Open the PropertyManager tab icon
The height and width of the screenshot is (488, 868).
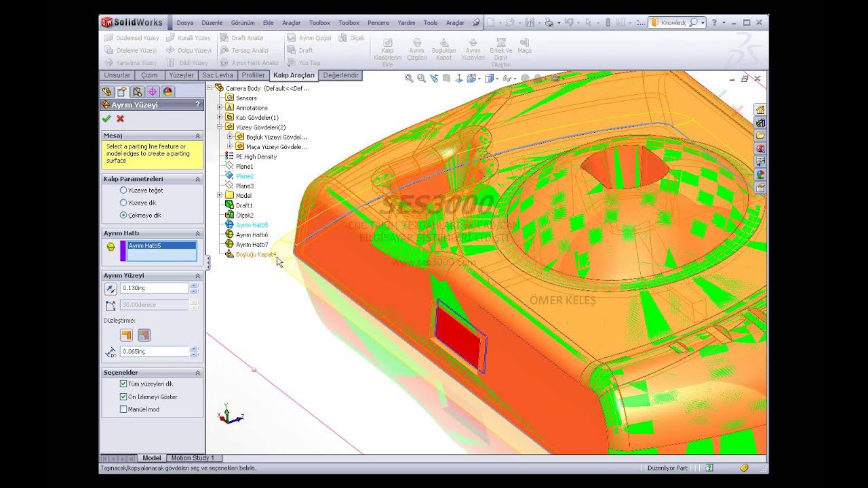click(122, 91)
